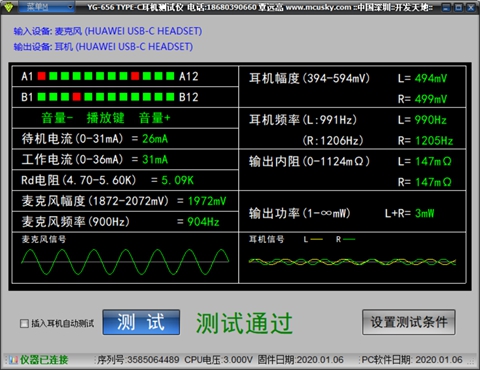
Task: Click the yellow L signal legend line
Action: click(x=317, y=239)
